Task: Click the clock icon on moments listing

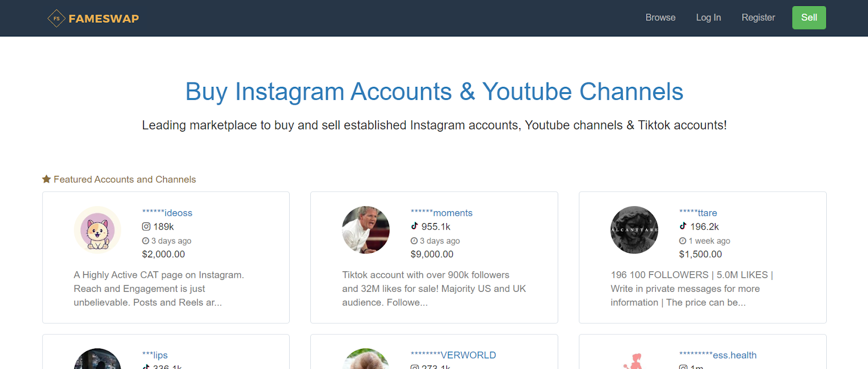Action: tap(414, 241)
